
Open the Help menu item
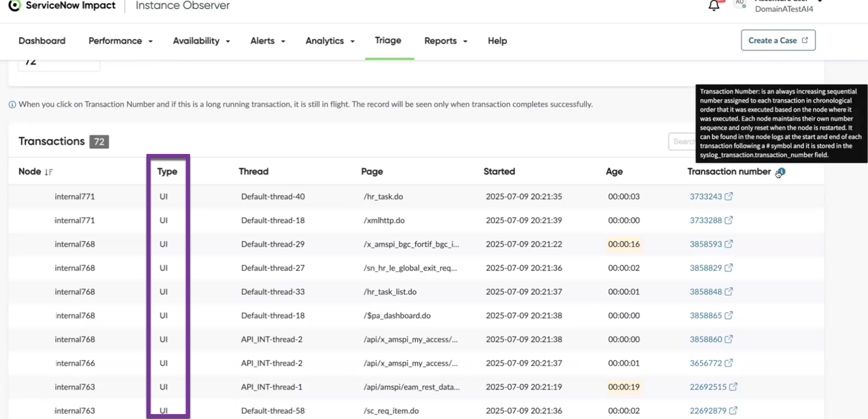(497, 41)
